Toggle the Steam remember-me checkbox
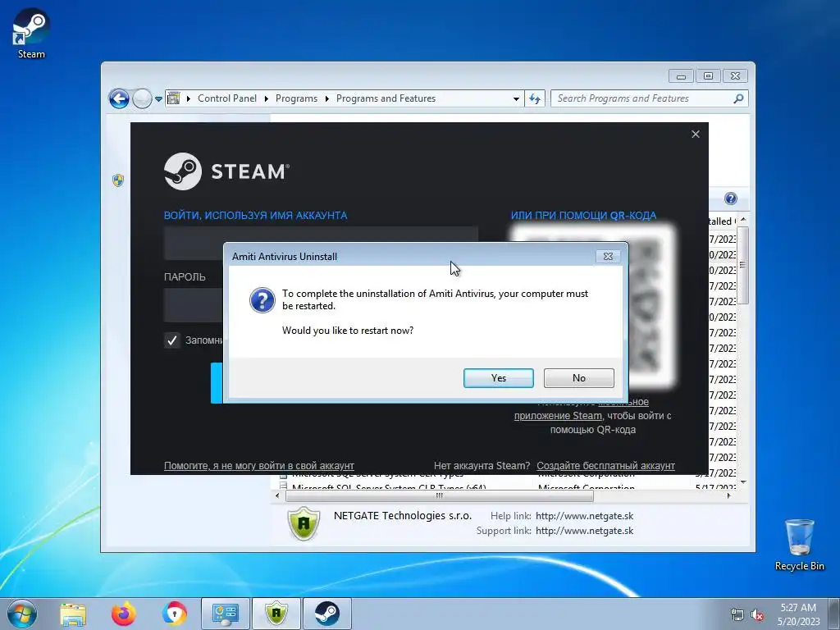The width and height of the screenshot is (840, 630). click(x=172, y=340)
